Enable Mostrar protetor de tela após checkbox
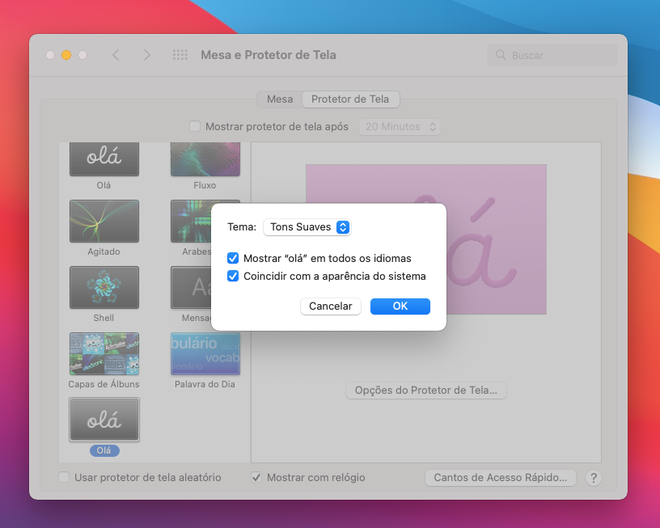The image size is (660, 528). coord(195,126)
